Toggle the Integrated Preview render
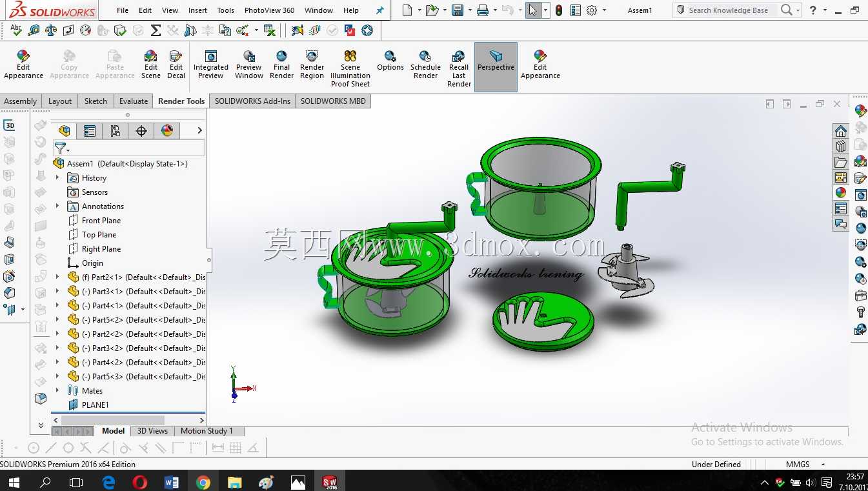Image resolution: width=868 pixels, height=491 pixels. tap(210, 64)
